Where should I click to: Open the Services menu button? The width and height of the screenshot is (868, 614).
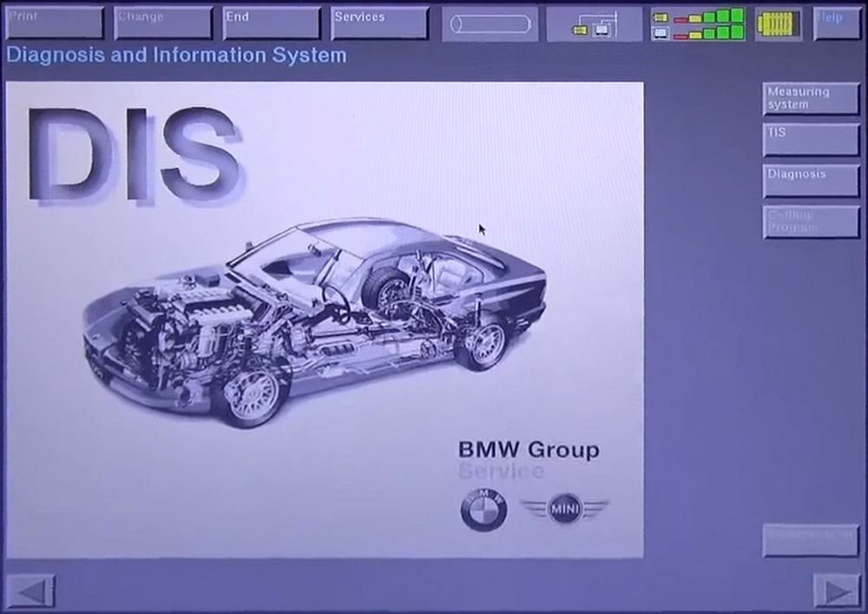pyautogui.click(x=380, y=23)
